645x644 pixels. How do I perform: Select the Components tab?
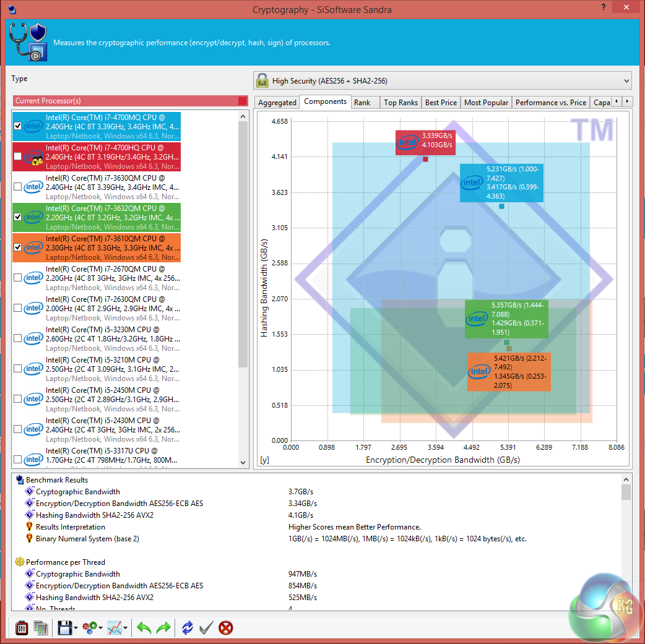[325, 101]
